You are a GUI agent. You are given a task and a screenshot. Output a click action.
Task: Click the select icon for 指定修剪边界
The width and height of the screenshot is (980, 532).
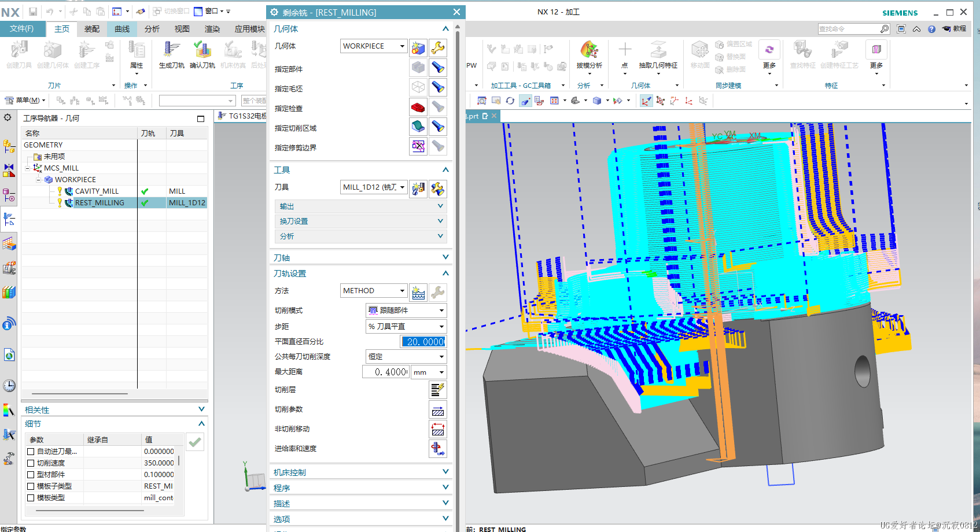click(418, 146)
